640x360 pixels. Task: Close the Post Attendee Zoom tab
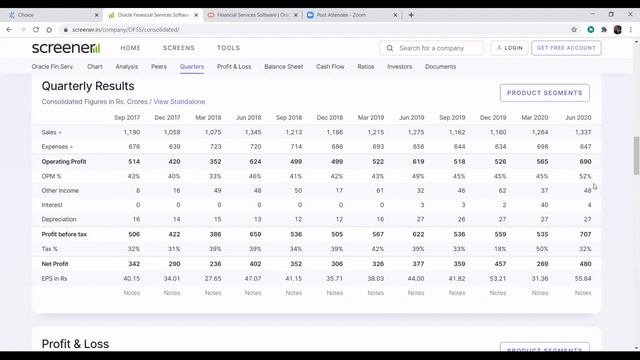point(395,15)
